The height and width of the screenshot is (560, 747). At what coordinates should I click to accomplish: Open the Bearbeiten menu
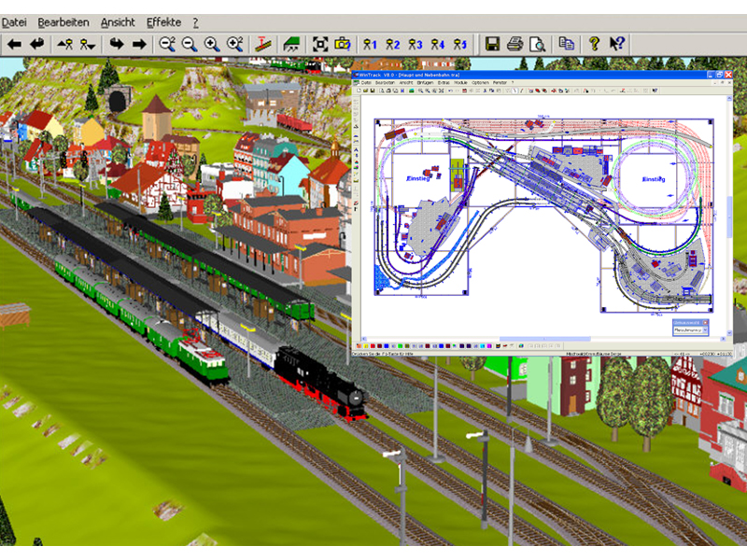[63, 21]
